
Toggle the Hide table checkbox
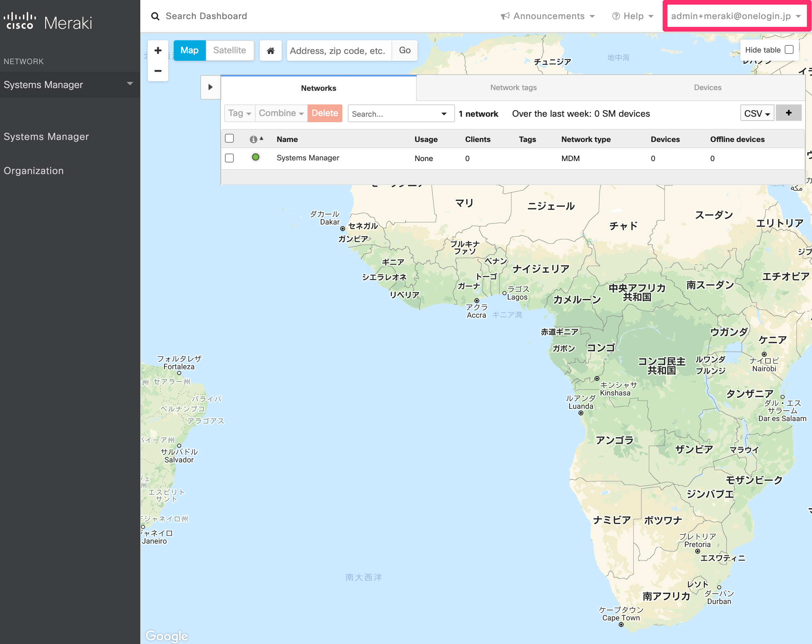click(x=789, y=50)
